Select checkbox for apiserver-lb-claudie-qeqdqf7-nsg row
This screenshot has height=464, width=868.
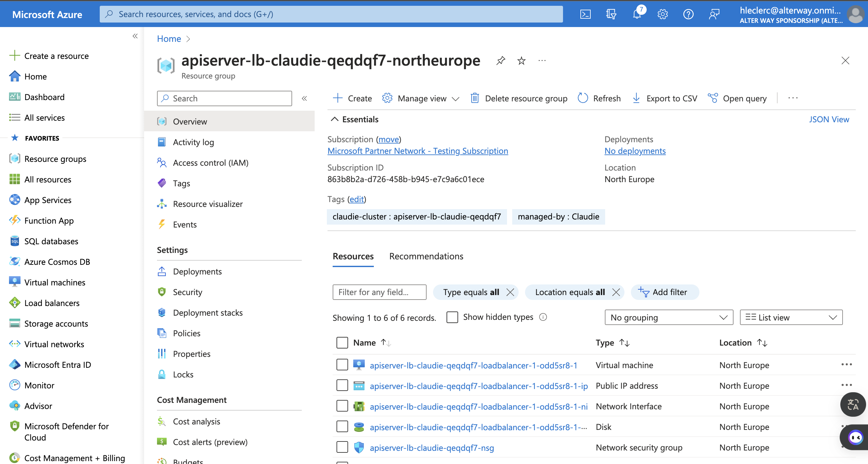(342, 448)
